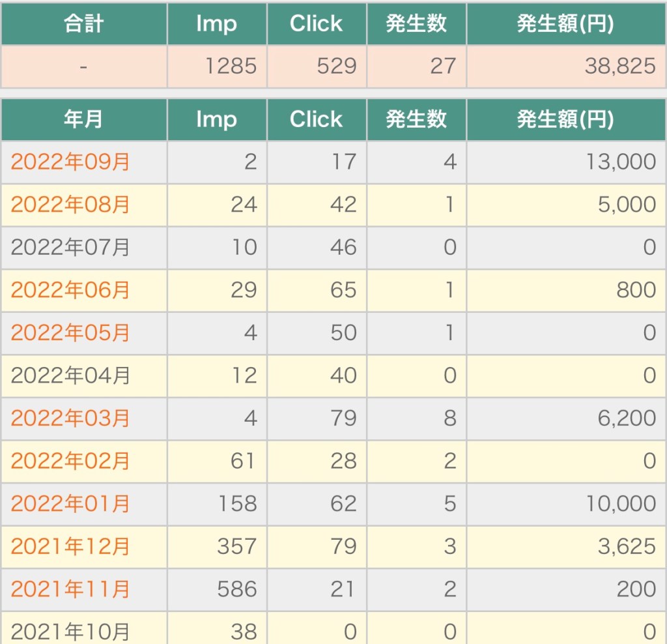Screen dimensions: 667x644
Task: Open the 2021年11月 link
Action: click(70, 589)
